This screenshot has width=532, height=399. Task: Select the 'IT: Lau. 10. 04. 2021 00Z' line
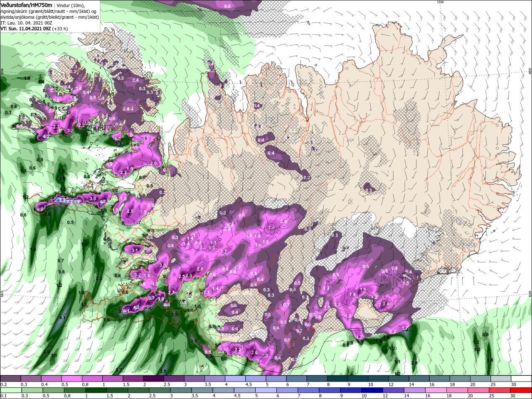25,23
